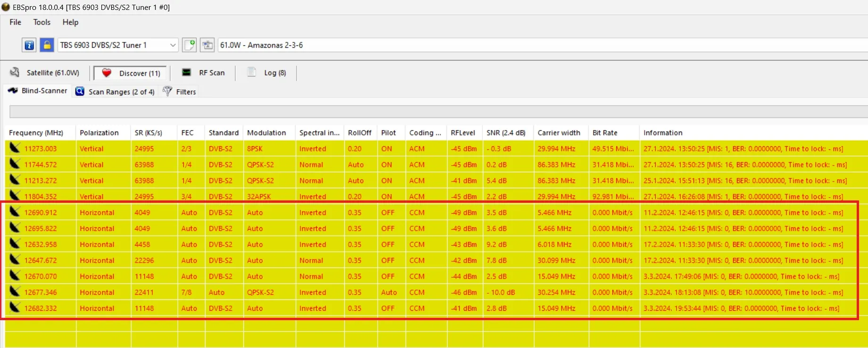Open the Filters funnel tab
868x348 pixels.
coord(180,91)
